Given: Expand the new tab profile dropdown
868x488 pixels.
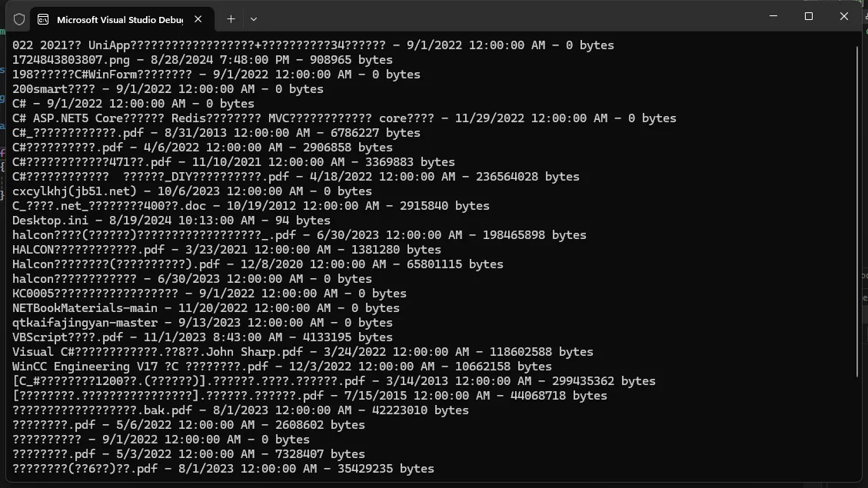Looking at the screenshot, I should [x=254, y=18].
